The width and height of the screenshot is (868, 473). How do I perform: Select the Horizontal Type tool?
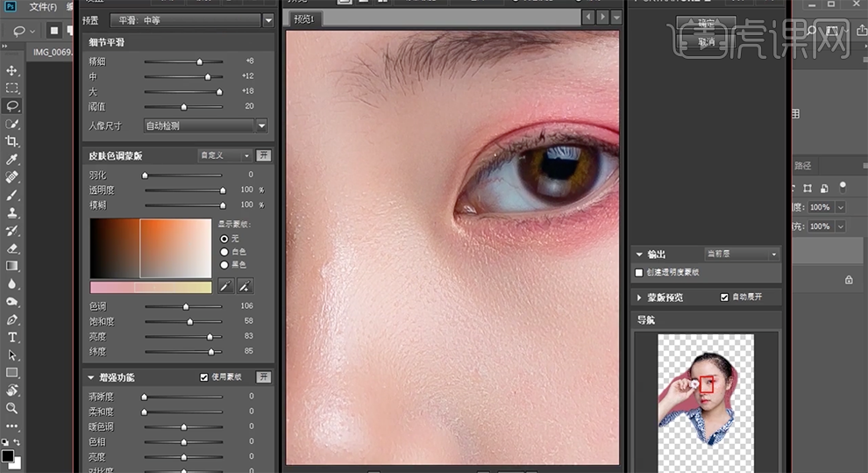12,338
